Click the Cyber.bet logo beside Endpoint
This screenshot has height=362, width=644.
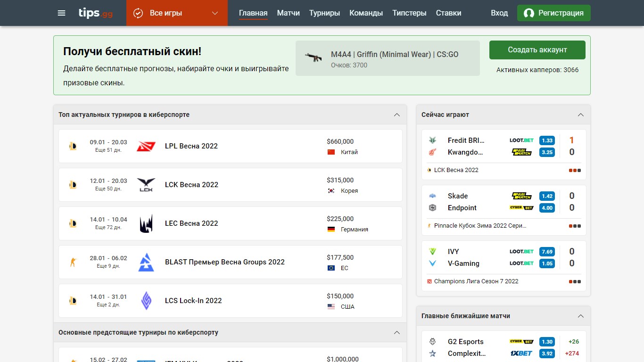pyautogui.click(x=521, y=208)
